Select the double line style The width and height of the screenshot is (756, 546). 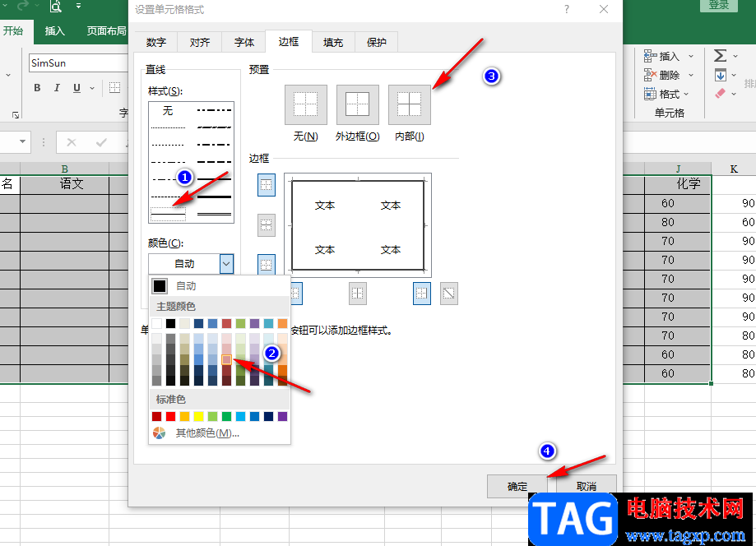click(214, 214)
